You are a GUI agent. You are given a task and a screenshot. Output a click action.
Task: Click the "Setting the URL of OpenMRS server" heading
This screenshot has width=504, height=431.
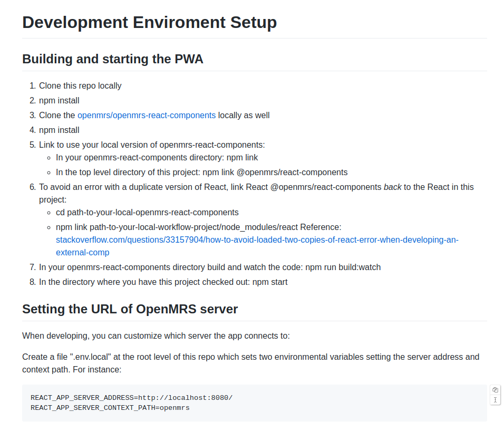click(x=130, y=309)
